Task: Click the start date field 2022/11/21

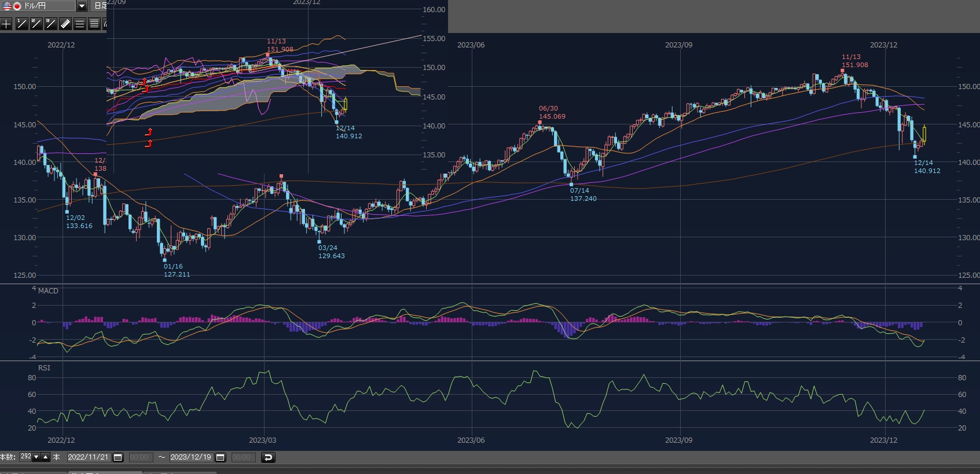Action: [x=88, y=457]
